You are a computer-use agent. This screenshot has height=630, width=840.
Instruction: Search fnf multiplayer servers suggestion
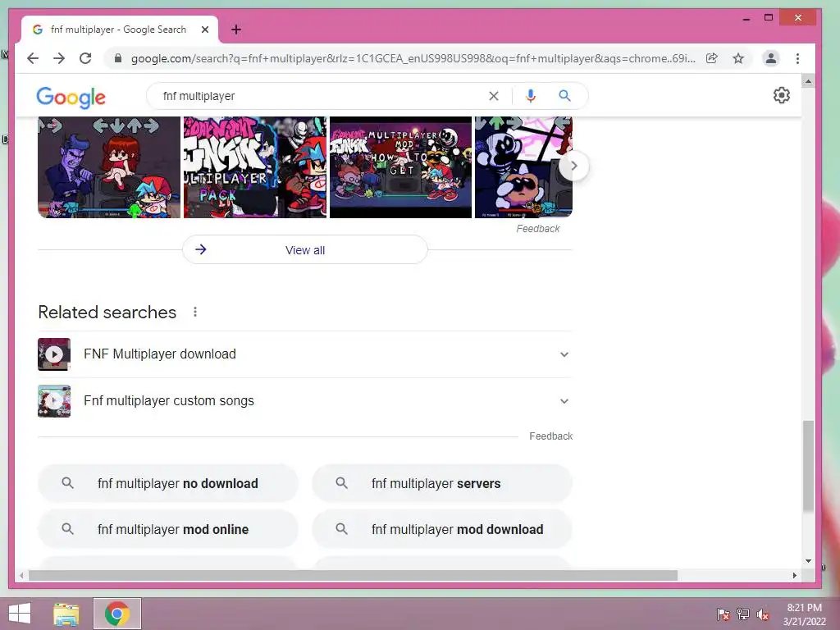click(x=442, y=483)
